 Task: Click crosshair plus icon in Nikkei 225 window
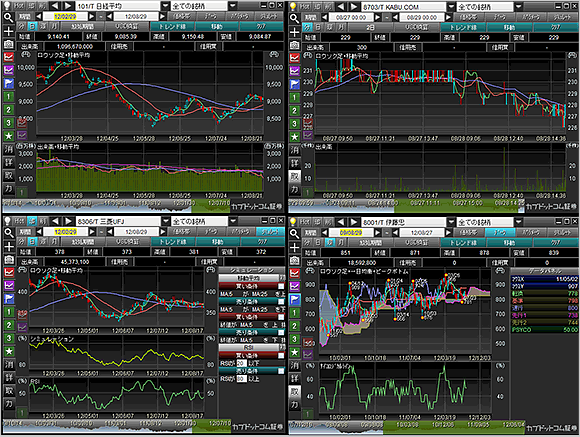(9, 31)
